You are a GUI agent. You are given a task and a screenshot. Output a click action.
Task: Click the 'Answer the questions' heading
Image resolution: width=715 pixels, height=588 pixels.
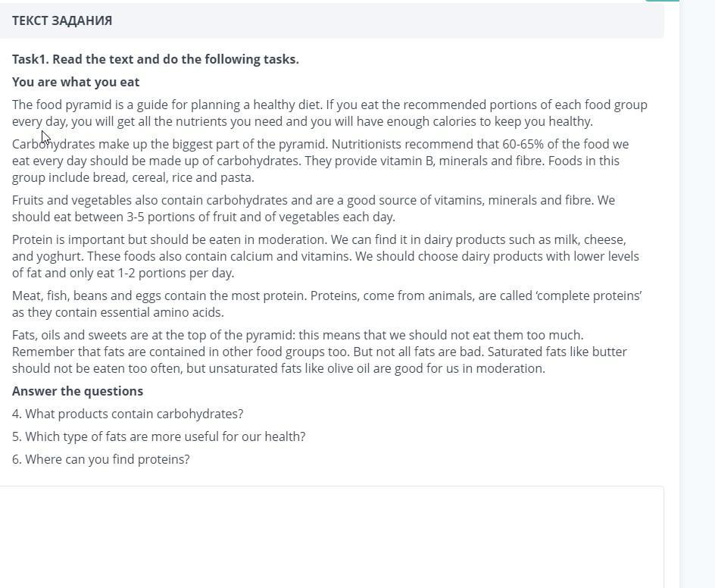click(x=77, y=392)
